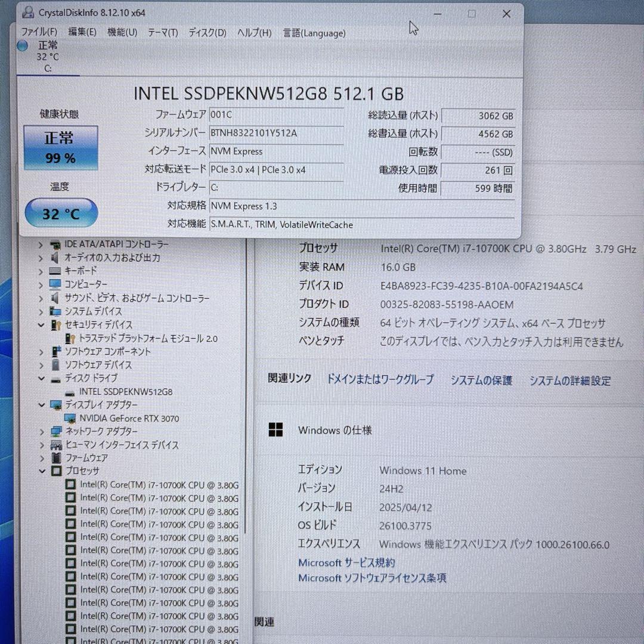Minimize the CrystalDiskInfo window
This screenshot has height=644, width=644.
point(438,14)
